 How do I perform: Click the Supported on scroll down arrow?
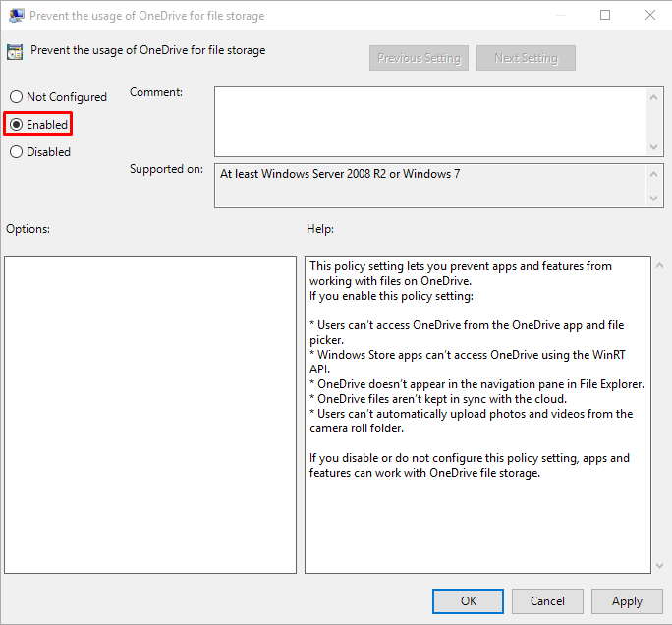[654, 199]
